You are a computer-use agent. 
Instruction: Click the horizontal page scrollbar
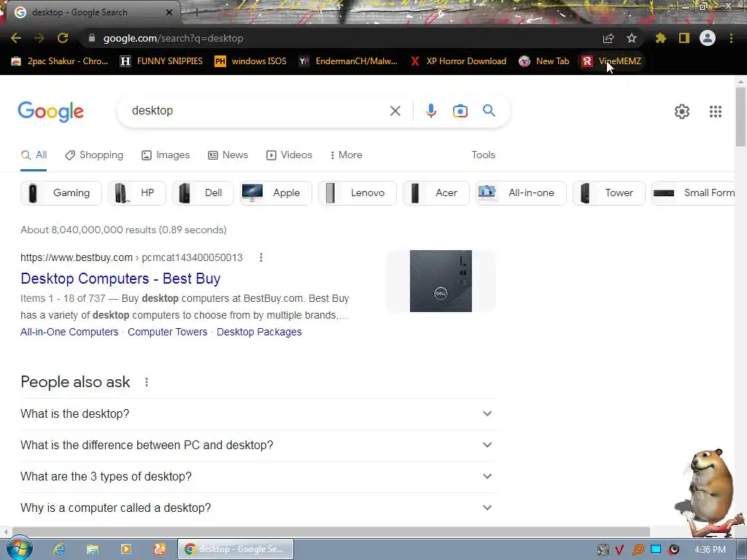click(330, 532)
